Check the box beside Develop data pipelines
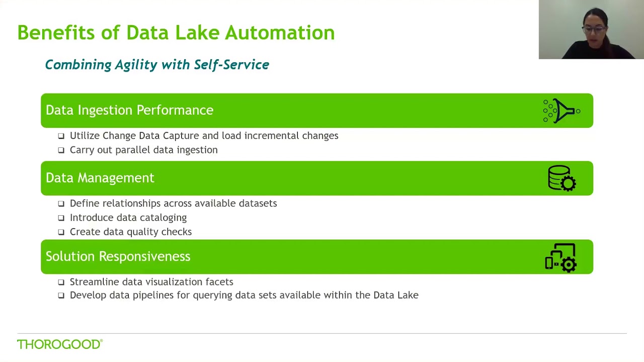The height and width of the screenshot is (362, 644). pyautogui.click(x=61, y=296)
